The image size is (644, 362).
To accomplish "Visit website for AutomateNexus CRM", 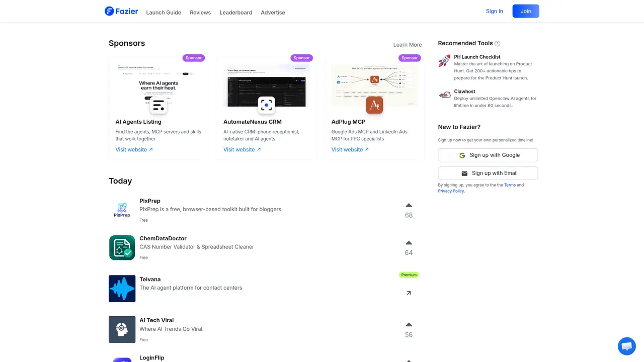I will [x=243, y=149].
